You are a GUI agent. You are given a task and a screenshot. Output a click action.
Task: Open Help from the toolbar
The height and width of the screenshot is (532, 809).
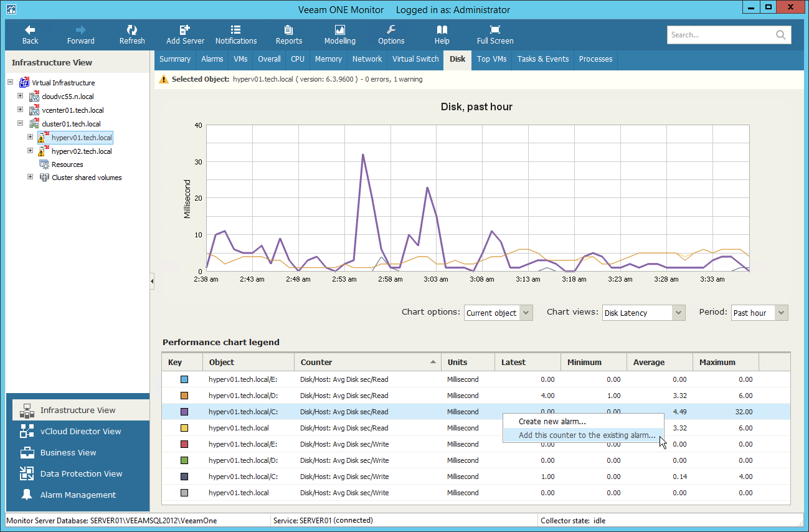(x=442, y=35)
